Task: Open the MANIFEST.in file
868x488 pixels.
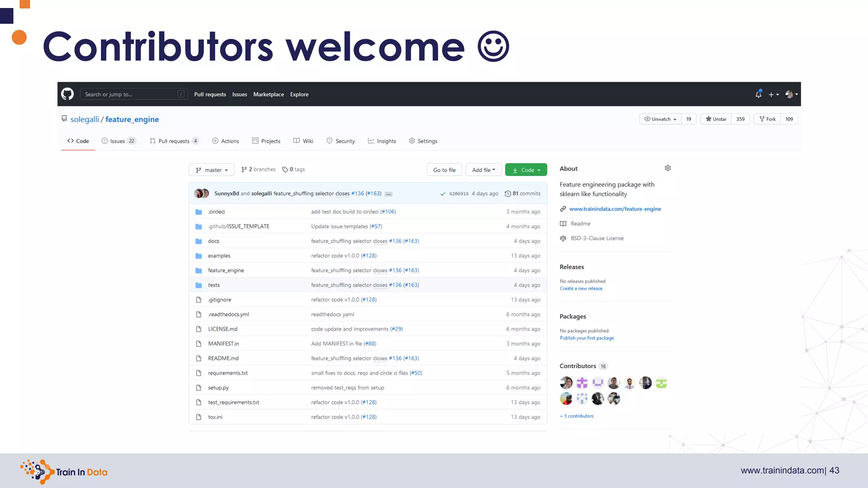Action: tap(223, 344)
